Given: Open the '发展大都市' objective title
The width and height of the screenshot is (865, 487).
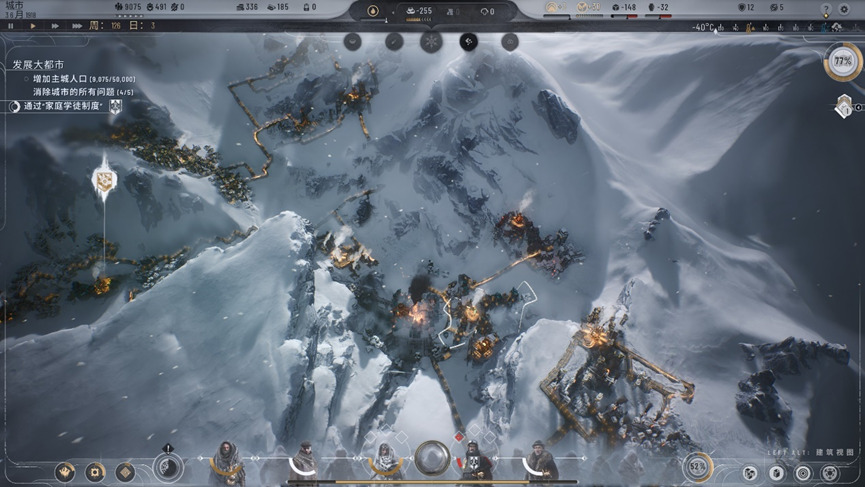Looking at the screenshot, I should tap(38, 65).
